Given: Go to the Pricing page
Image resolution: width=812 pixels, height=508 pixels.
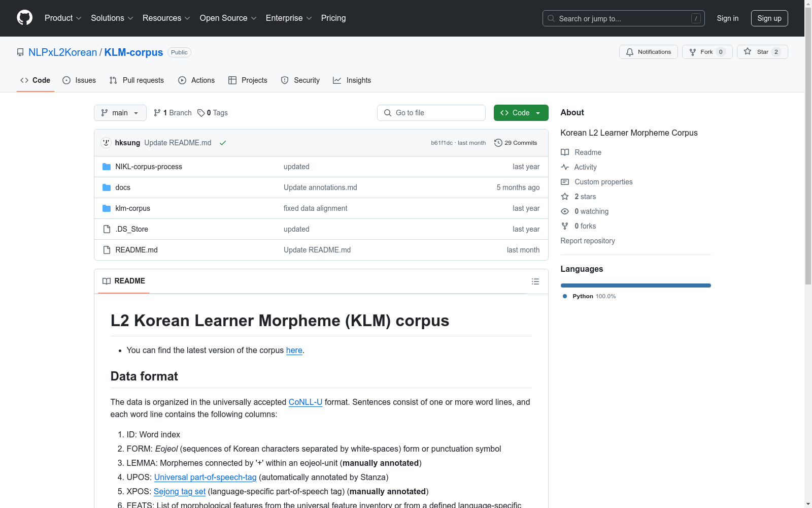Looking at the screenshot, I should 333,18.
